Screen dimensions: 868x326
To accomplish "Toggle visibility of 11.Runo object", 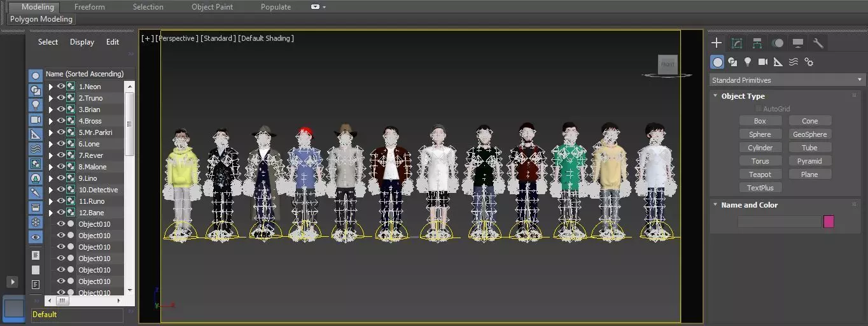I will 61,201.
